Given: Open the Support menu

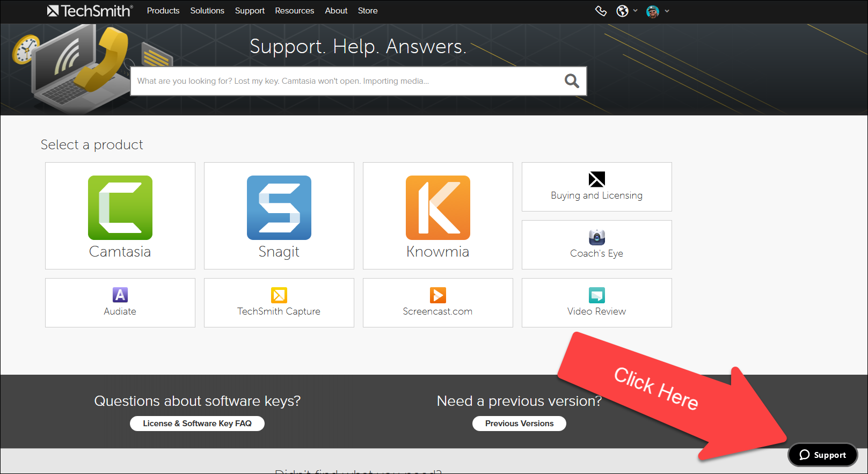Looking at the screenshot, I should tap(250, 11).
